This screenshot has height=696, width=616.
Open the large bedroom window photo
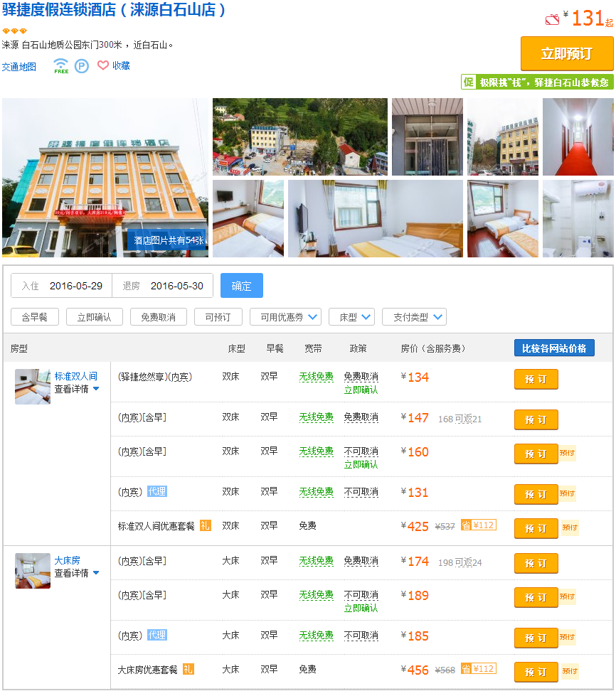(376, 218)
